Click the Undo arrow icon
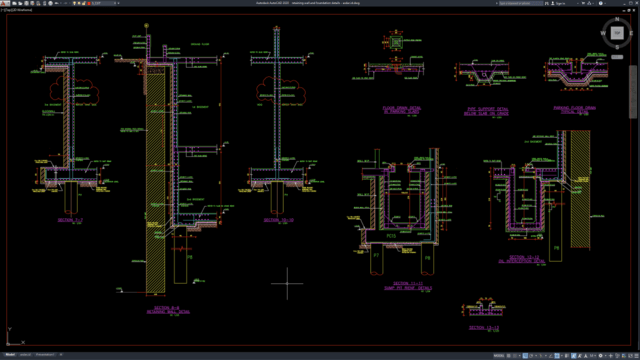This screenshot has height=360, width=640. (57, 3)
